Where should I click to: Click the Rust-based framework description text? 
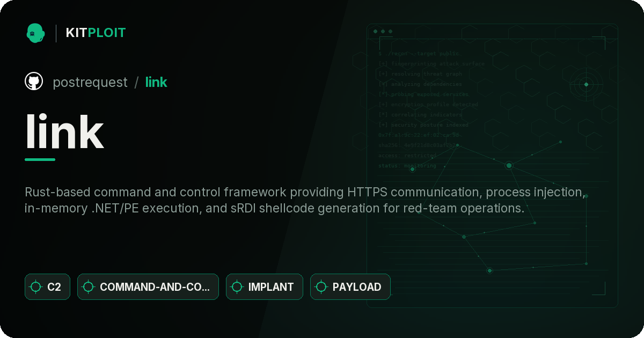(305, 200)
